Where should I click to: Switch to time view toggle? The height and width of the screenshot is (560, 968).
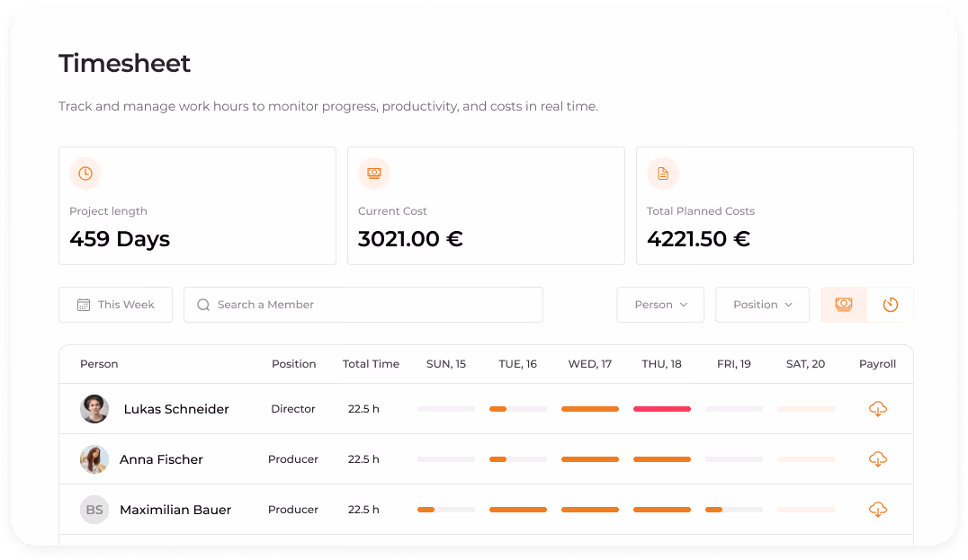click(x=891, y=305)
